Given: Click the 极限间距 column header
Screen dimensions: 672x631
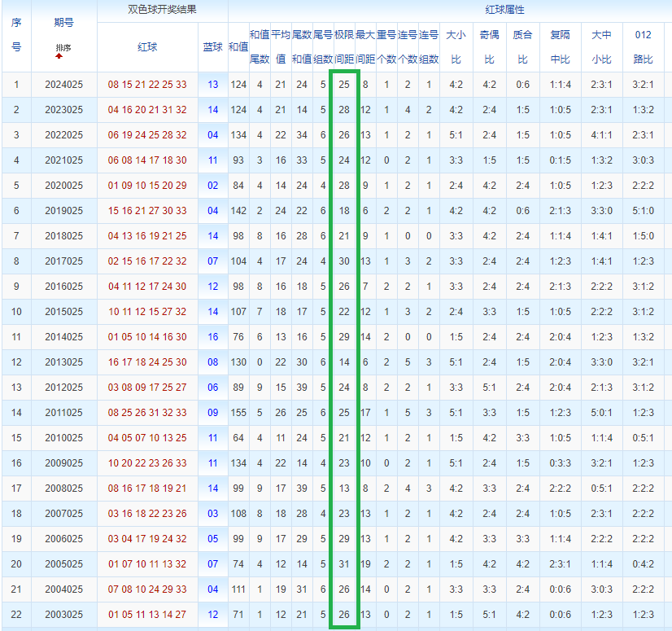Looking at the screenshot, I should (x=344, y=47).
